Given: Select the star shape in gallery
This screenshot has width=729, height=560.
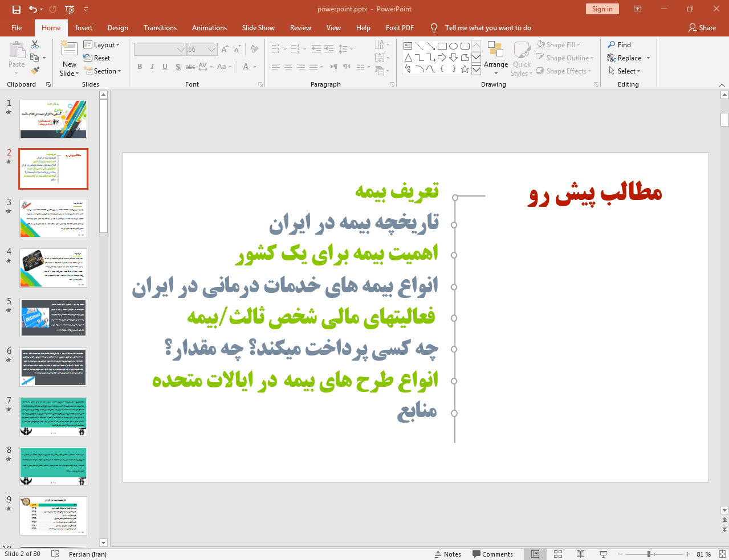Looking at the screenshot, I should 465,69.
